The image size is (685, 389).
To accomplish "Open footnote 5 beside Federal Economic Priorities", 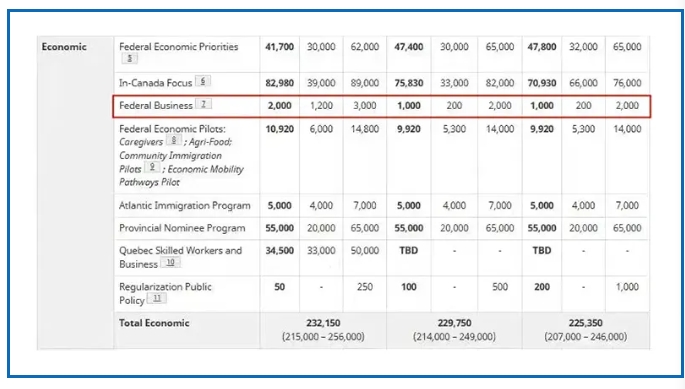I will coord(129,58).
